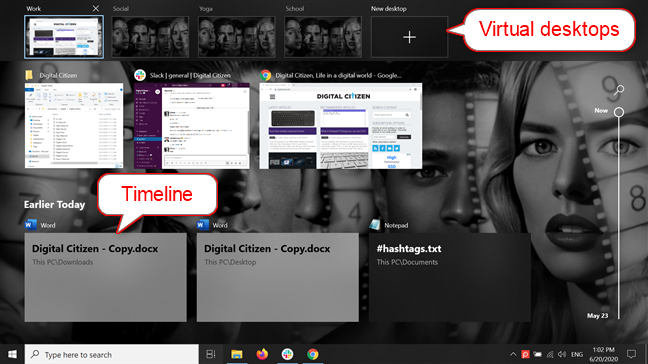Open Google Chrome from the taskbar

coord(313,354)
